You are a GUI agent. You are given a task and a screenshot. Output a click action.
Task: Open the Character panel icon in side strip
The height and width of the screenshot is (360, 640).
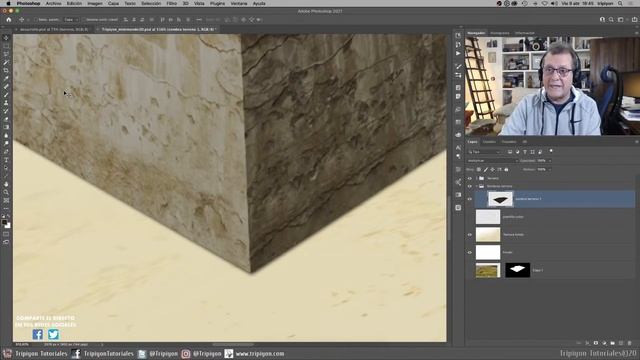coord(458,147)
